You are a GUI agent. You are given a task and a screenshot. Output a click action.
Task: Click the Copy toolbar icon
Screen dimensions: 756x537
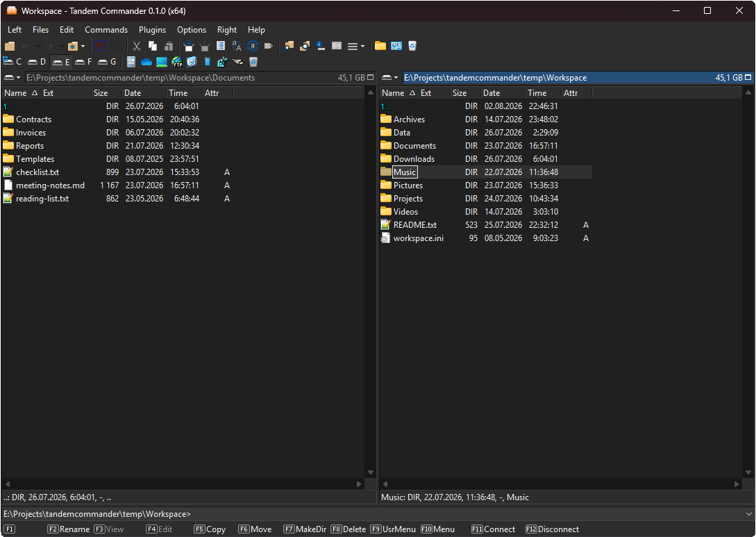pos(153,46)
